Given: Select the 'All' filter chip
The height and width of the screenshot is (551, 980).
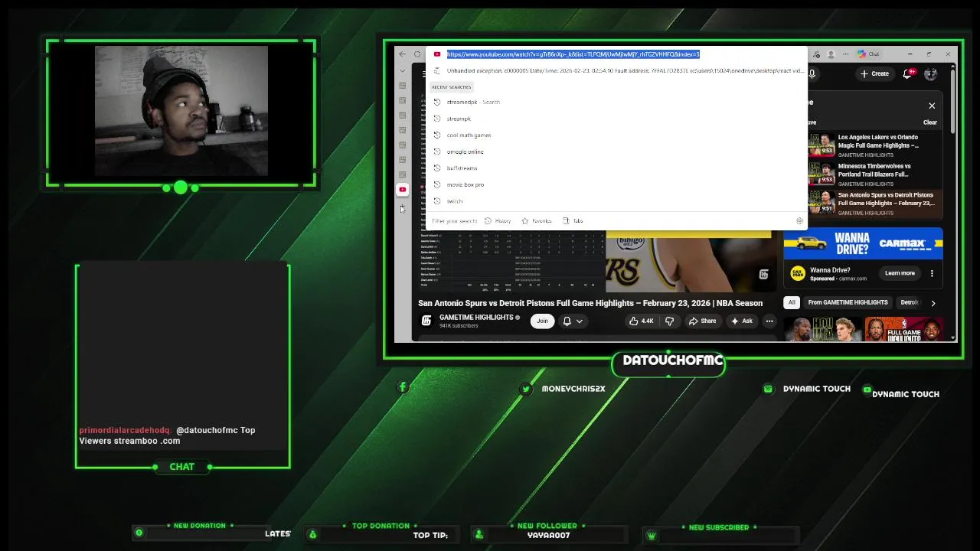Looking at the screenshot, I should 792,302.
